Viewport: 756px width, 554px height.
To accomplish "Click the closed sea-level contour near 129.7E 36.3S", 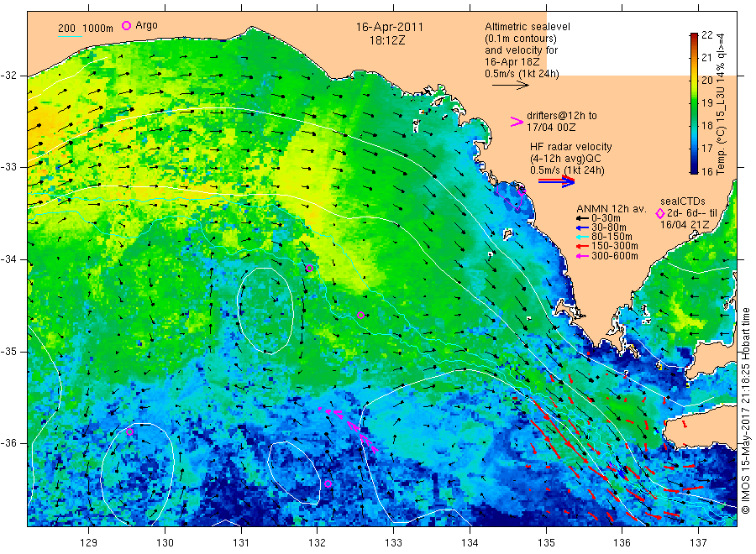I will tap(138, 474).
